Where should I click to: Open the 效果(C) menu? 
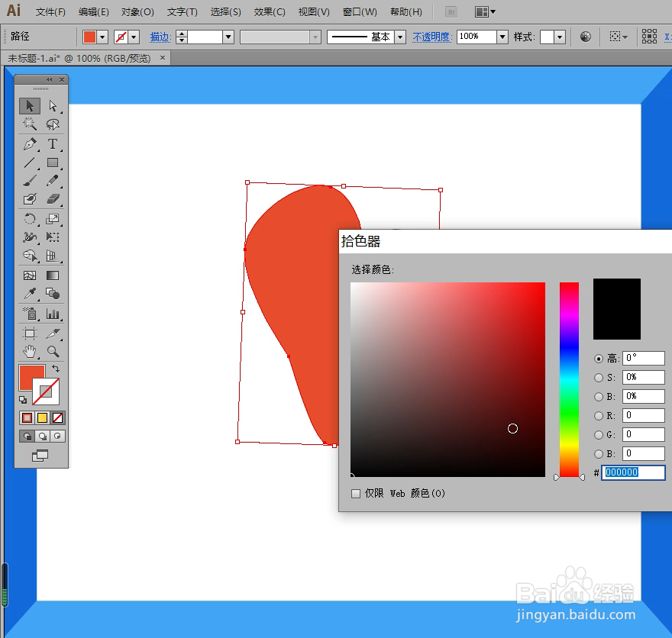click(x=270, y=12)
